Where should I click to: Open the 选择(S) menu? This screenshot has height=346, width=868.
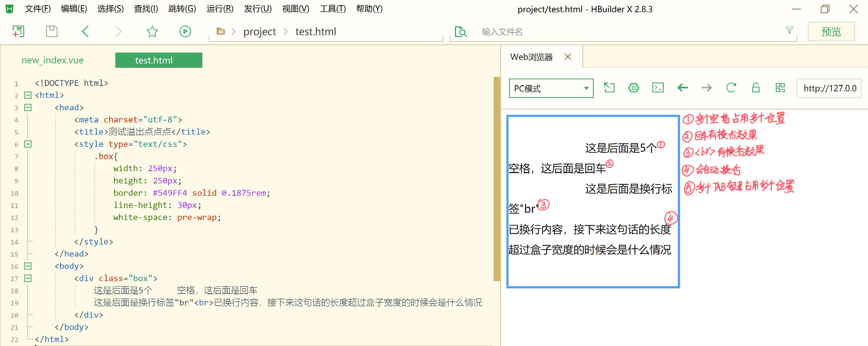(110, 9)
